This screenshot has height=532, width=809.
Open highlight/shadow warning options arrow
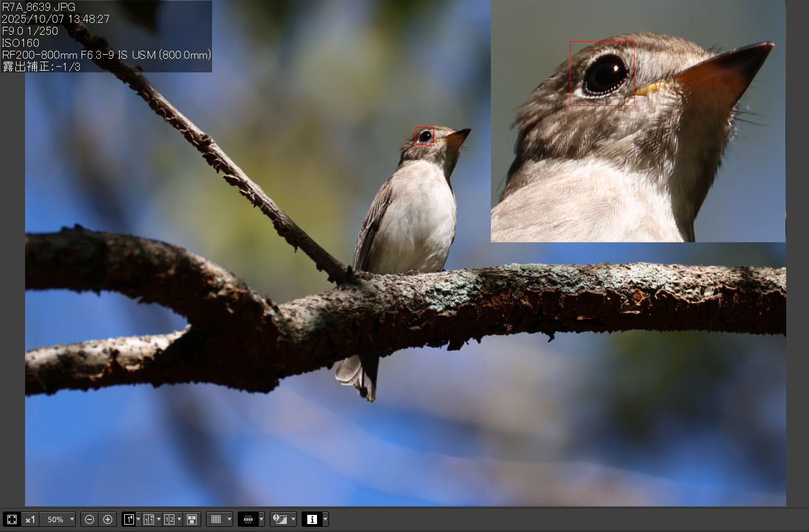pyautogui.click(x=293, y=519)
